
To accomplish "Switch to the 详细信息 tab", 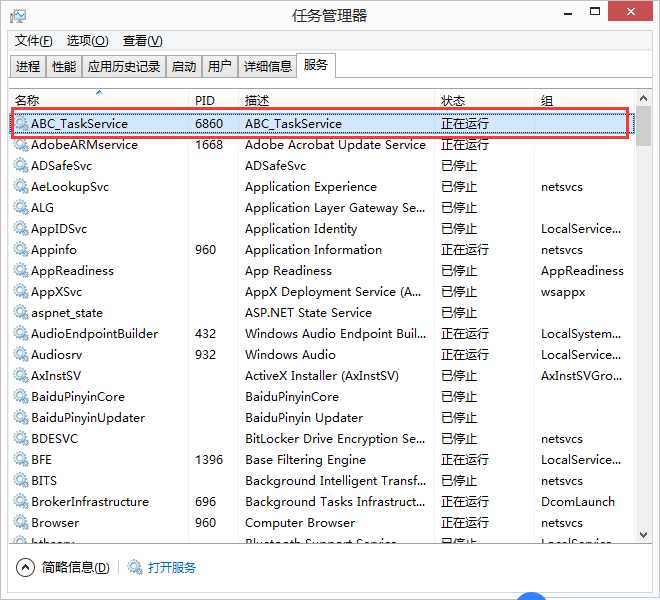I will 268,67.
